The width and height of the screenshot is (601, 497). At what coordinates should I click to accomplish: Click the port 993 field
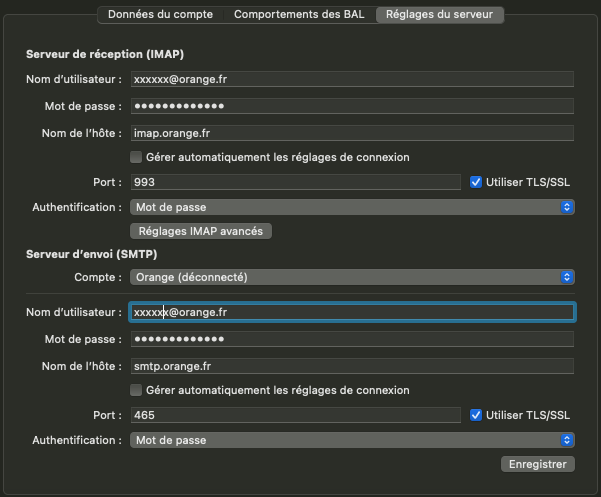295,182
